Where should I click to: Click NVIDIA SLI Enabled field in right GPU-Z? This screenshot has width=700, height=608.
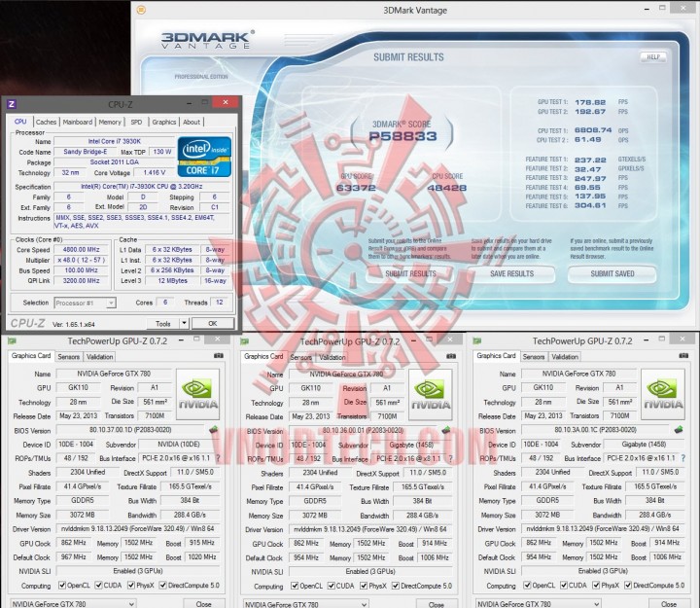point(603,571)
